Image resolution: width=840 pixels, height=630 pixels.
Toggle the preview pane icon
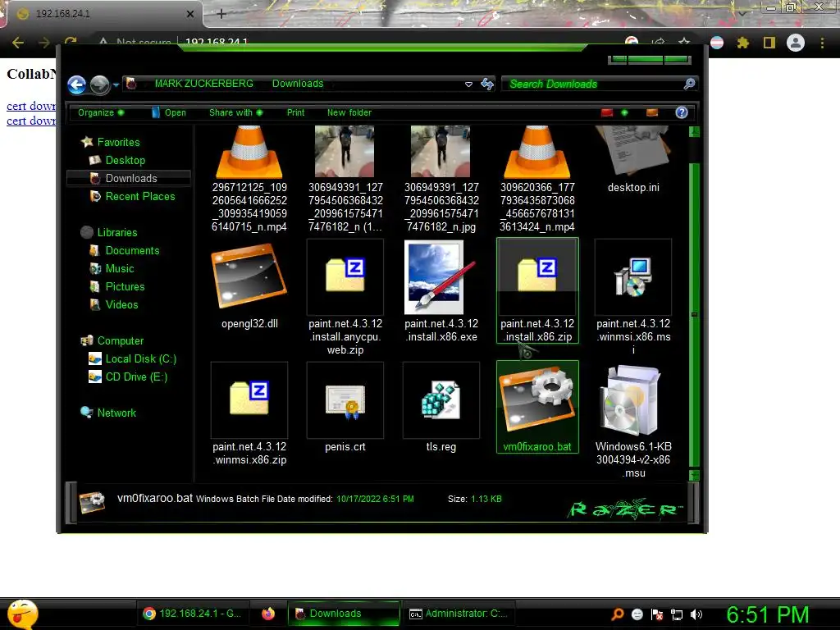[652, 112]
